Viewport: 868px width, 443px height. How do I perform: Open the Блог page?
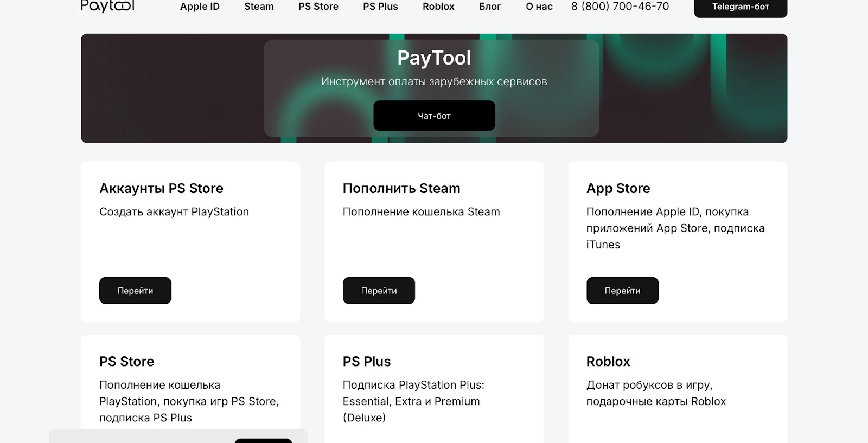(x=490, y=7)
